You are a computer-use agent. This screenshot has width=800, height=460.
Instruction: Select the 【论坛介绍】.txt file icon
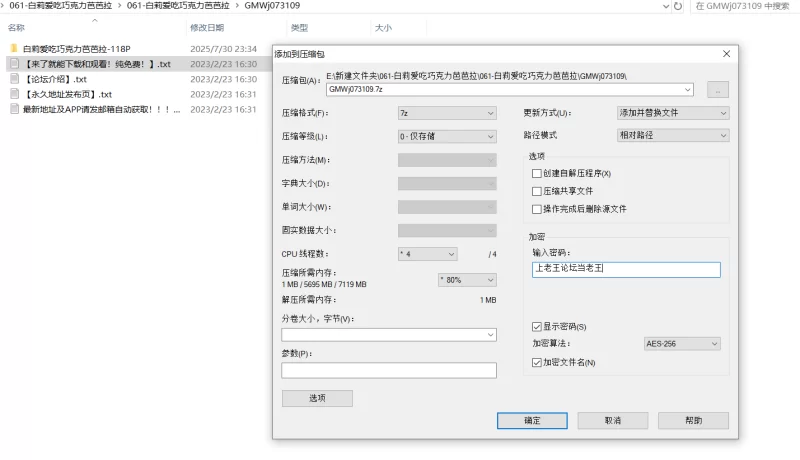coord(14,79)
